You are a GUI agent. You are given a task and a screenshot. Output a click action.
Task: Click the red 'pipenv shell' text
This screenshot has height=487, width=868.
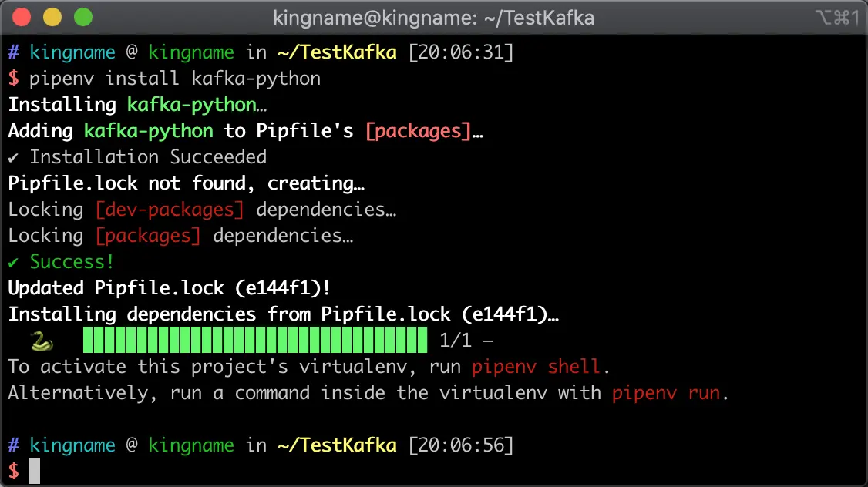(535, 366)
